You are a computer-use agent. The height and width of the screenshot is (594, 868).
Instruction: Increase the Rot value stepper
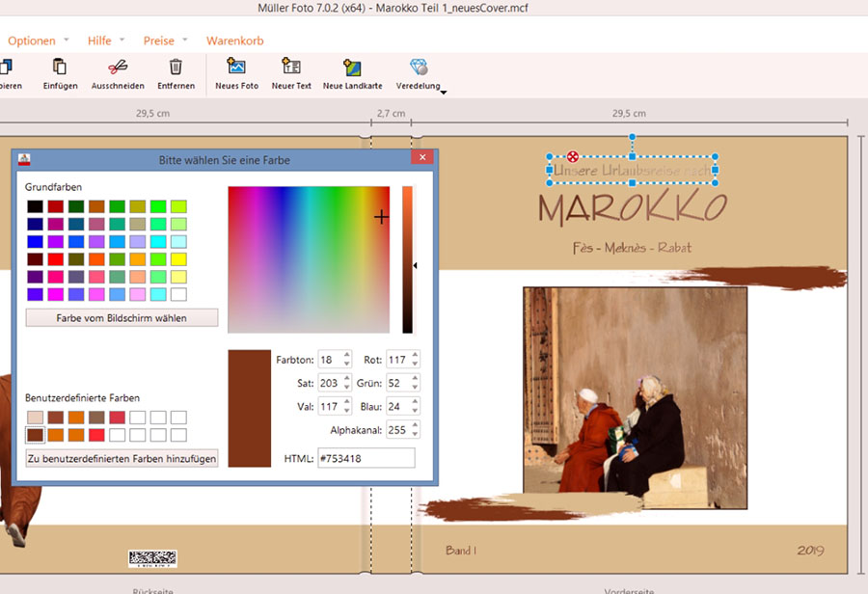(x=415, y=355)
